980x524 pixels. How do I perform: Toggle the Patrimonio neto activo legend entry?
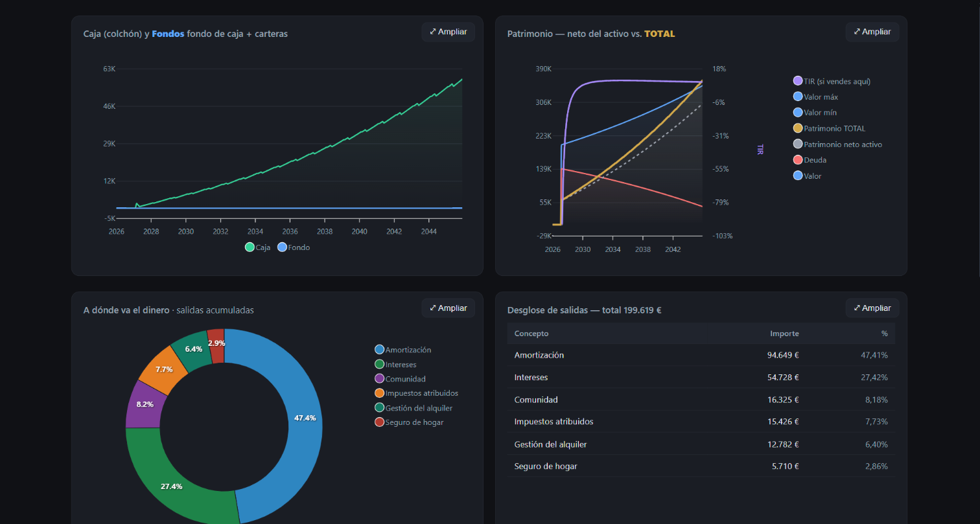pyautogui.click(x=837, y=144)
